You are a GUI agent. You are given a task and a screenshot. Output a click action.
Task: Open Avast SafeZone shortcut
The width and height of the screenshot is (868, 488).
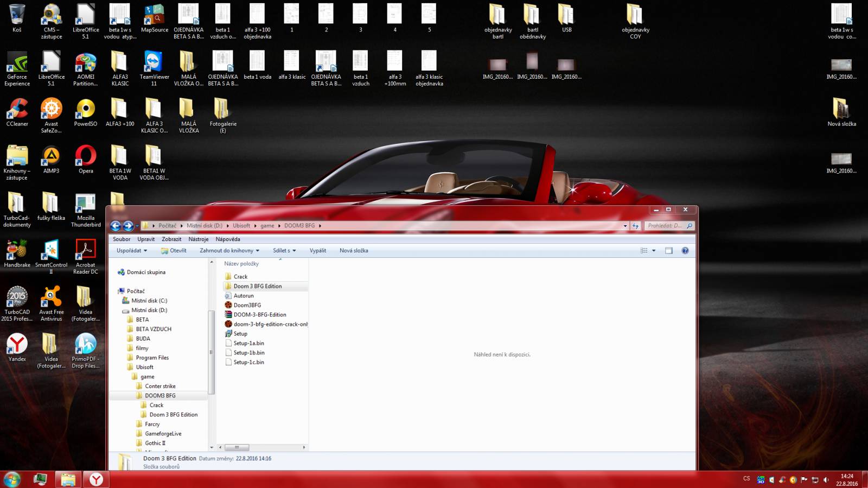click(x=51, y=116)
